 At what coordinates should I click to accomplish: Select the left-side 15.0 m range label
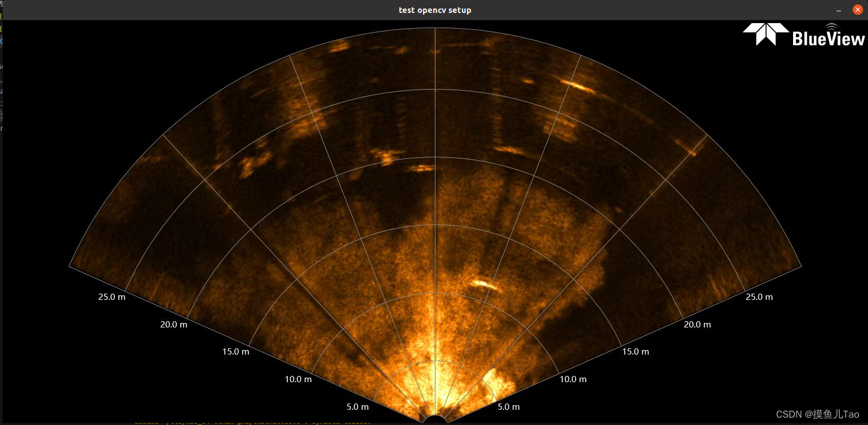[x=235, y=352]
